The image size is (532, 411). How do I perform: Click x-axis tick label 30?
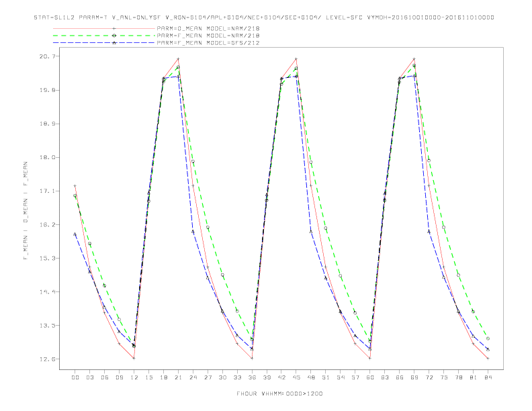(222, 377)
